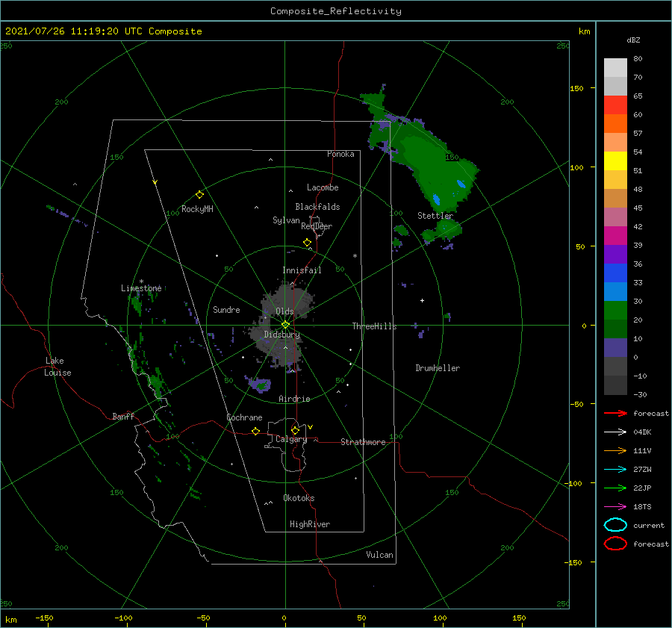Screen dimensions: 672x628
Task: Click the Airdrie label
Action: (294, 399)
